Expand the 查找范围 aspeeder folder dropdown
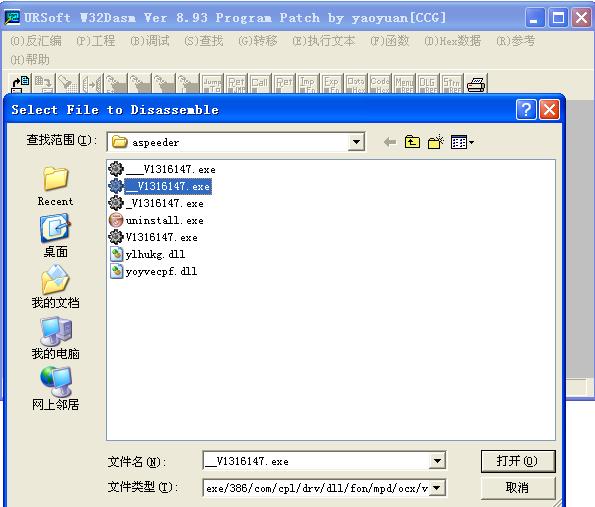Image resolution: width=595 pixels, height=507 pixels. (x=356, y=142)
